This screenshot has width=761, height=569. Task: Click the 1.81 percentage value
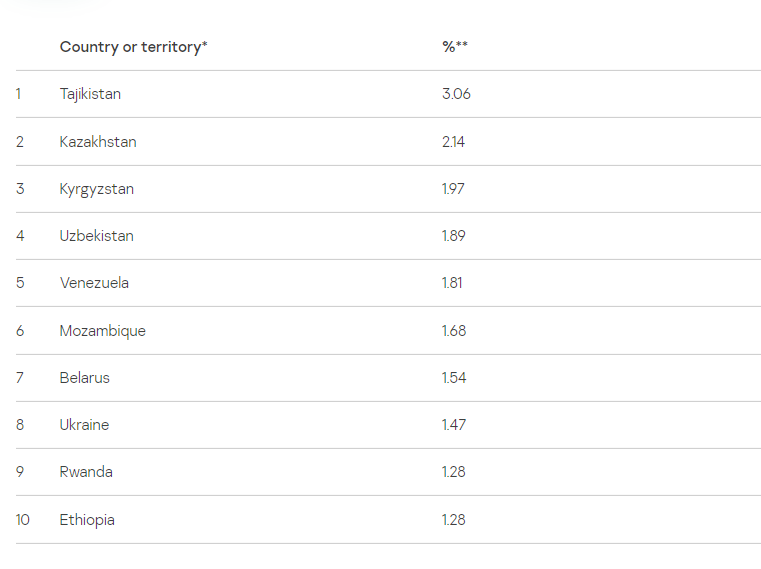pos(452,283)
